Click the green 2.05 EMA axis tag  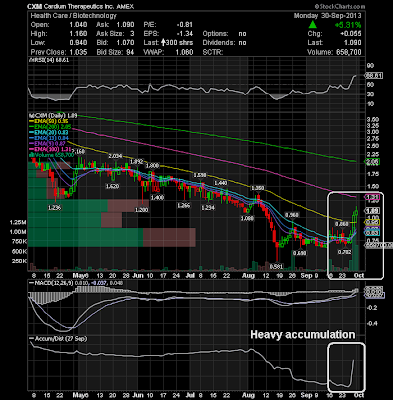[x=372, y=162]
